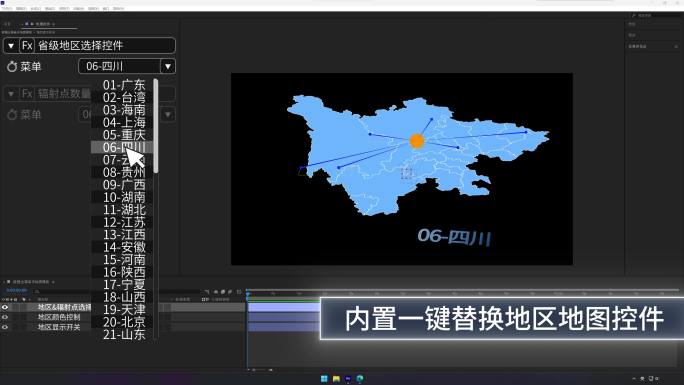The image size is (684, 385).
Task: Pick 05-重庆 from the region menu
Action: pos(123,135)
